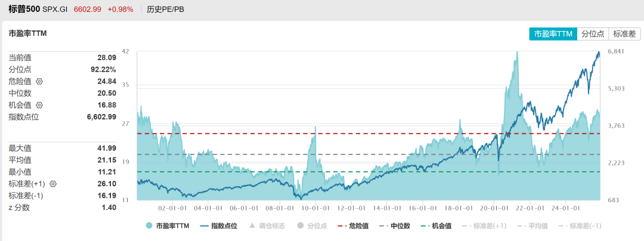The height and width of the screenshot is (241, 644).
Task: Open settings gear next to 危险值
Action: [x=39, y=81]
